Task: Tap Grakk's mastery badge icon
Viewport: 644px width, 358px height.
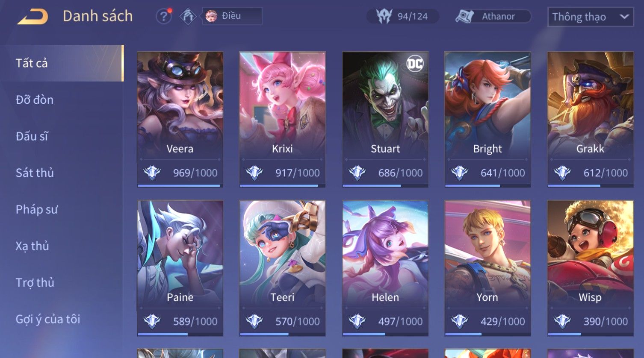Action: coord(562,173)
